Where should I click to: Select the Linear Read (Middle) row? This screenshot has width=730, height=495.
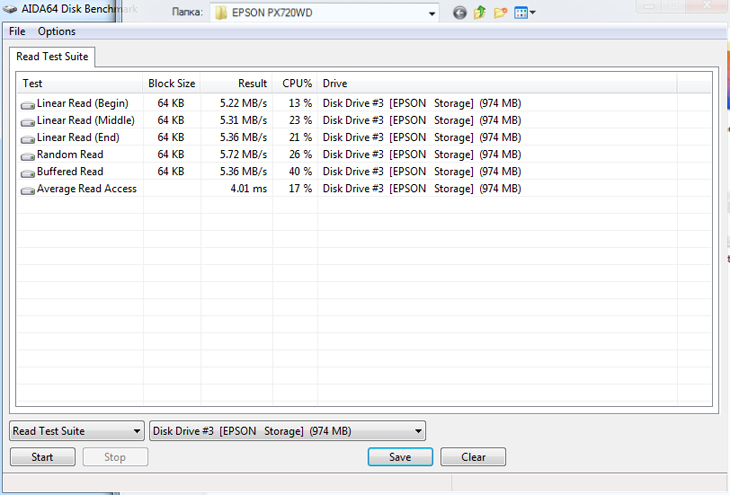point(364,120)
